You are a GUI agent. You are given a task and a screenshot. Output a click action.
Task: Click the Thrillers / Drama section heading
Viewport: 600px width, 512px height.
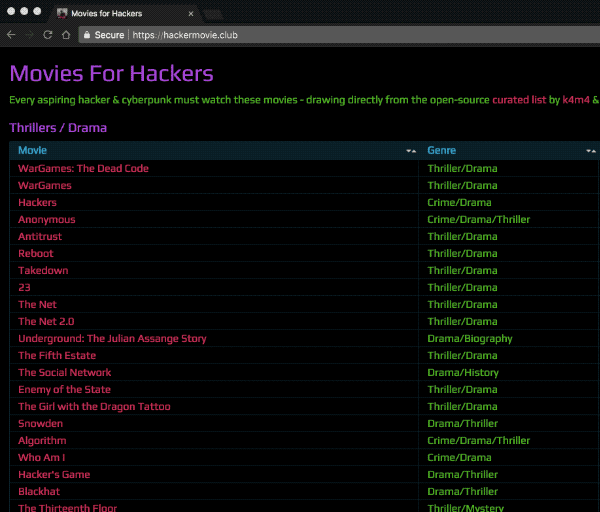click(58, 128)
